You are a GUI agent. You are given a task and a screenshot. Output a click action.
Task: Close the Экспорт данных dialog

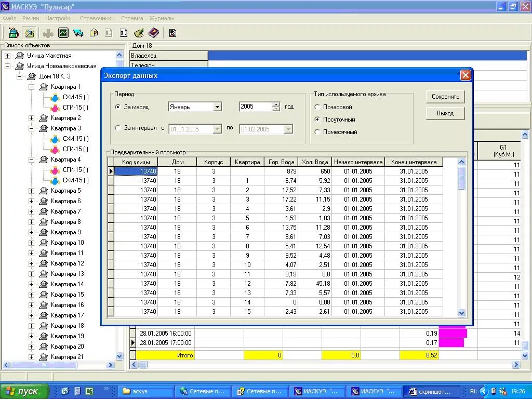[465, 75]
